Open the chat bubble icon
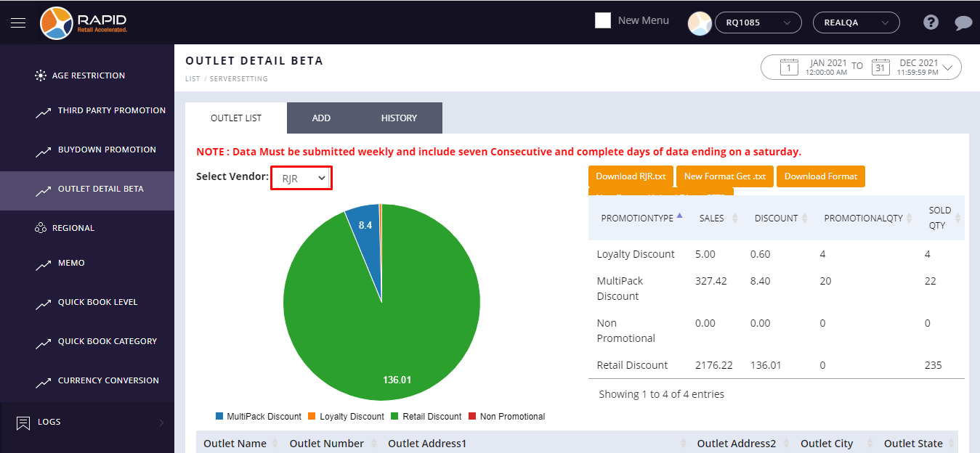Screen dimensions: 980x453 963,23
